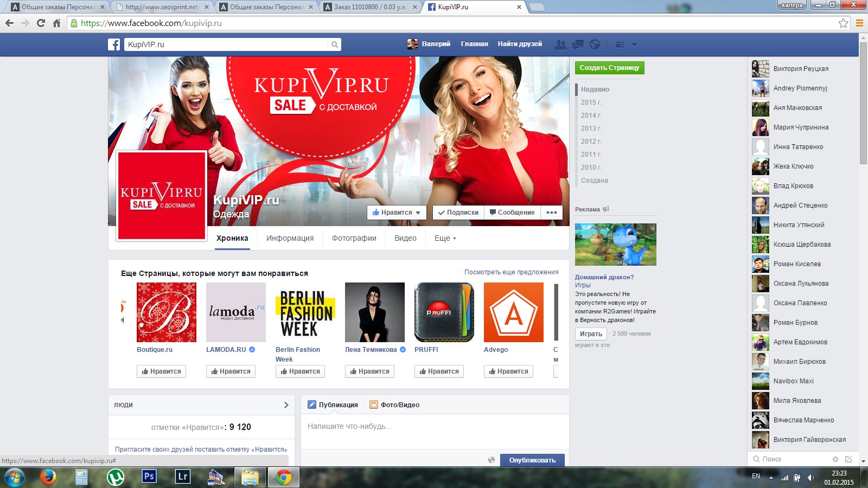Click the volume speaker icon in system tray
Viewport: 868px width, 488px height.
point(810,478)
